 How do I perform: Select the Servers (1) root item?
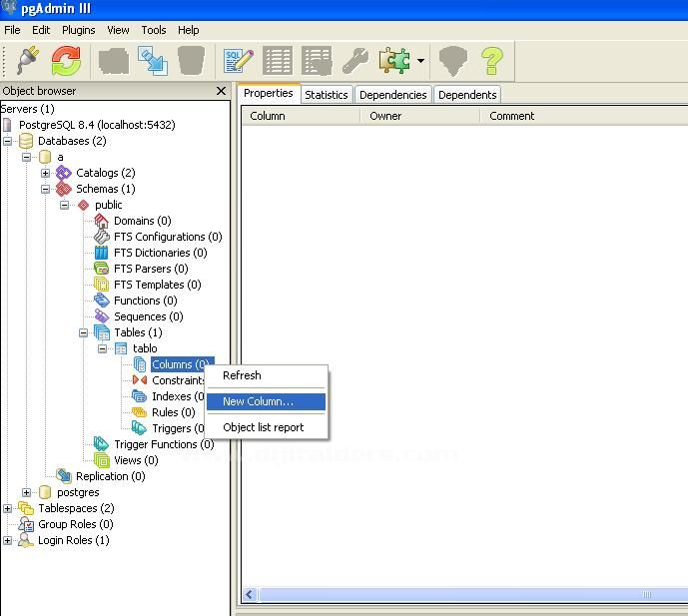pos(27,109)
